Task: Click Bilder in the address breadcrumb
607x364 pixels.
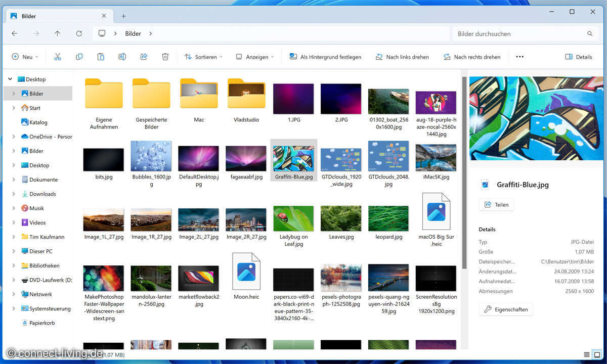Action: click(133, 34)
